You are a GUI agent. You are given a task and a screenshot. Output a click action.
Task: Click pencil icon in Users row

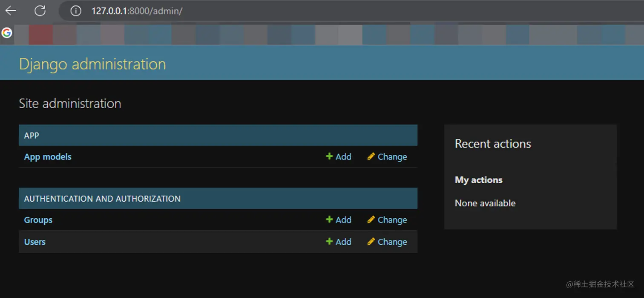click(x=371, y=241)
